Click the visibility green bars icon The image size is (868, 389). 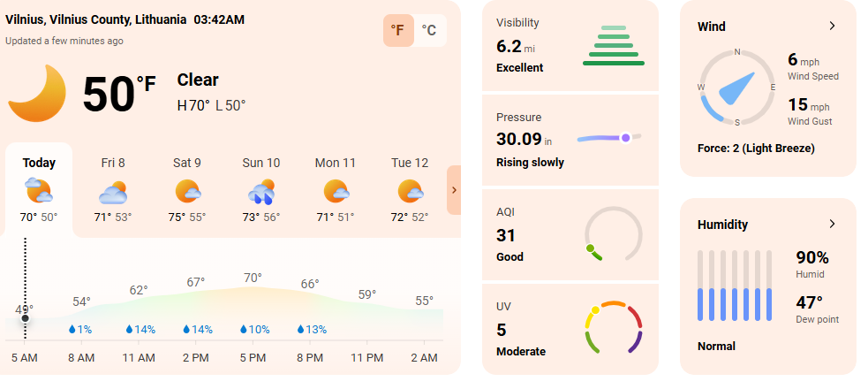point(614,45)
